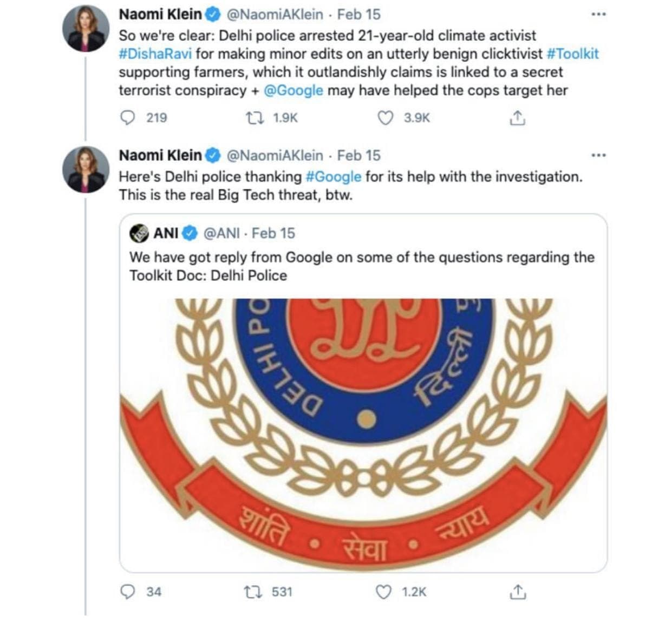Share the first tweet via share icon
This screenshot has width=672, height=643.
click(x=517, y=118)
